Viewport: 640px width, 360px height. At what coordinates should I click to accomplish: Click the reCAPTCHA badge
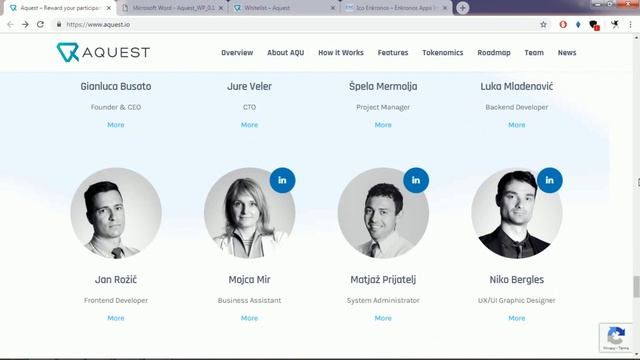click(x=616, y=338)
